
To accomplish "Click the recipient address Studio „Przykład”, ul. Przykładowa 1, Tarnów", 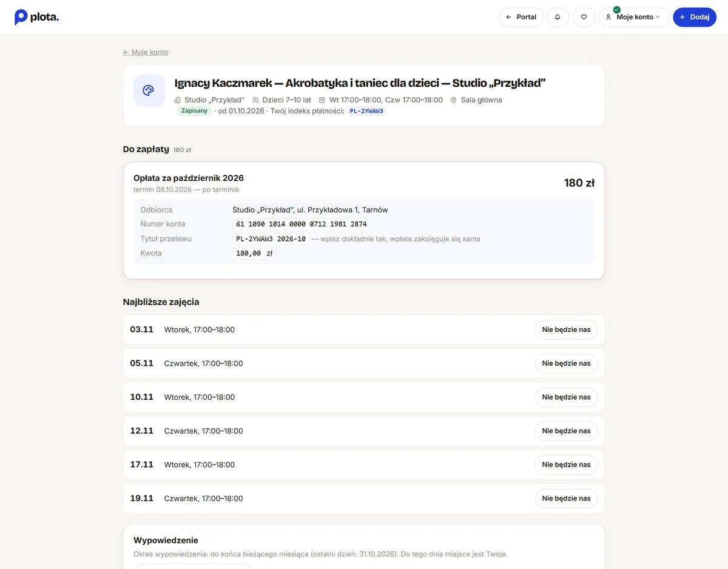I will (310, 210).
